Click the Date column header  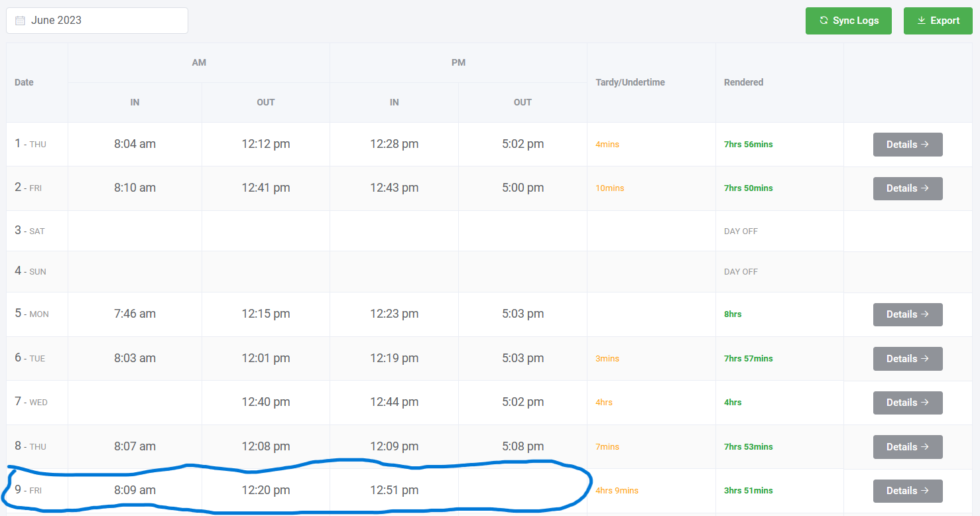(x=24, y=82)
